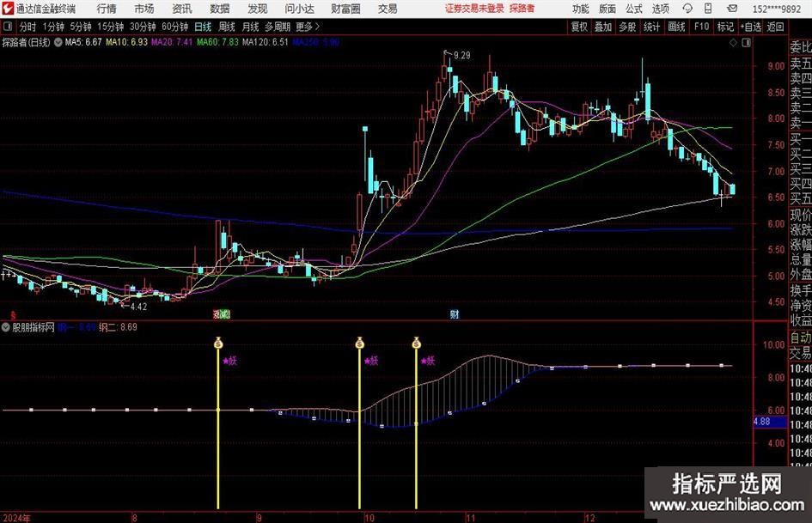This screenshot has height=523, width=812.
Task: Click the 复权 button
Action: pos(579,27)
